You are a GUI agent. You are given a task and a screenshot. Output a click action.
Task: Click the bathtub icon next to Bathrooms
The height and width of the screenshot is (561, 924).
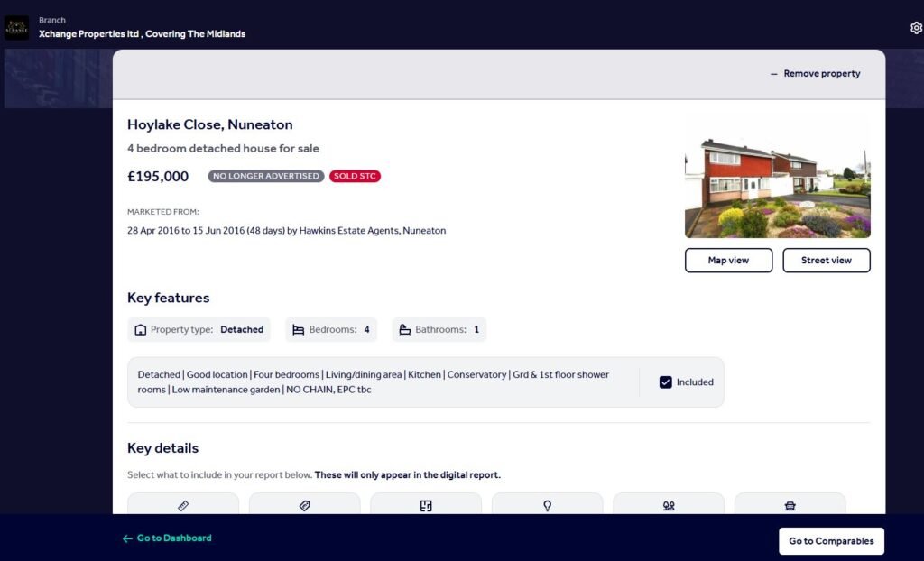coord(404,330)
